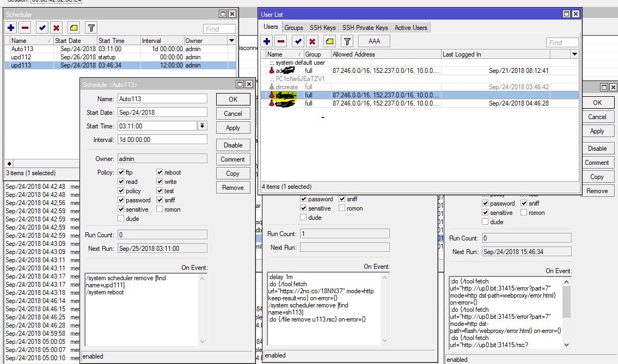Screen dimensions: 618x364
Task: Switch to the SSH Keys tab
Action: [322, 28]
